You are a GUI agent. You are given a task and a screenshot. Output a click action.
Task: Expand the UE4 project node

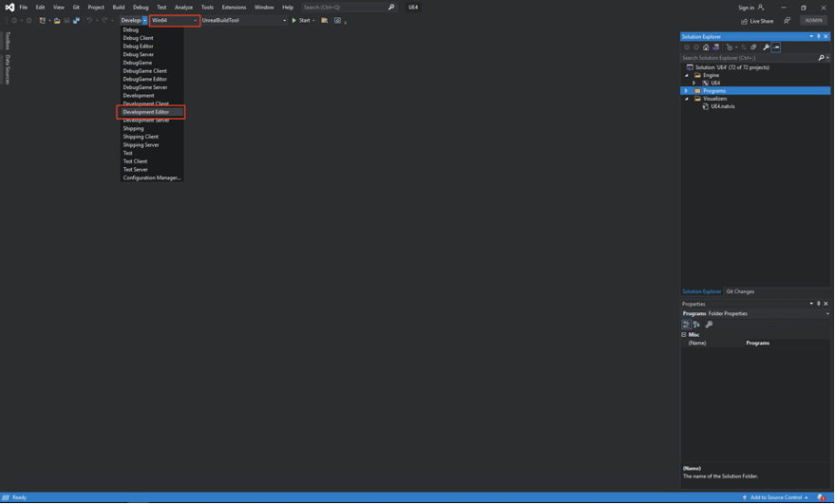point(694,84)
